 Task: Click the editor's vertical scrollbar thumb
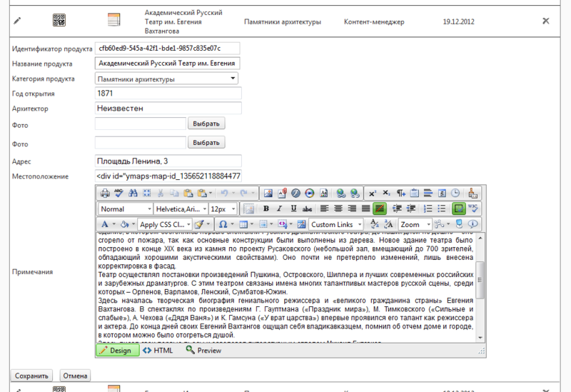tap(480, 280)
